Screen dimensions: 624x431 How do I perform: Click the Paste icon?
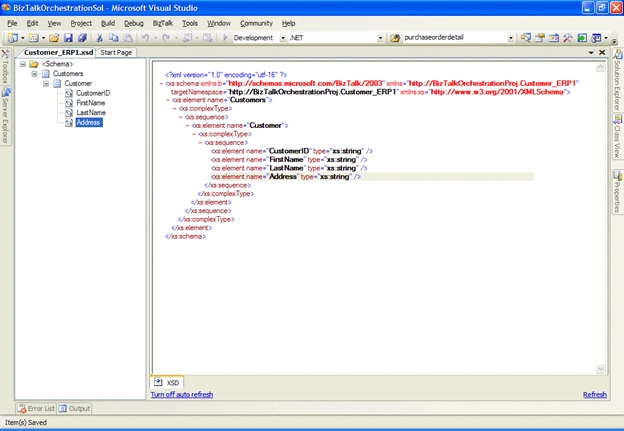click(x=128, y=38)
